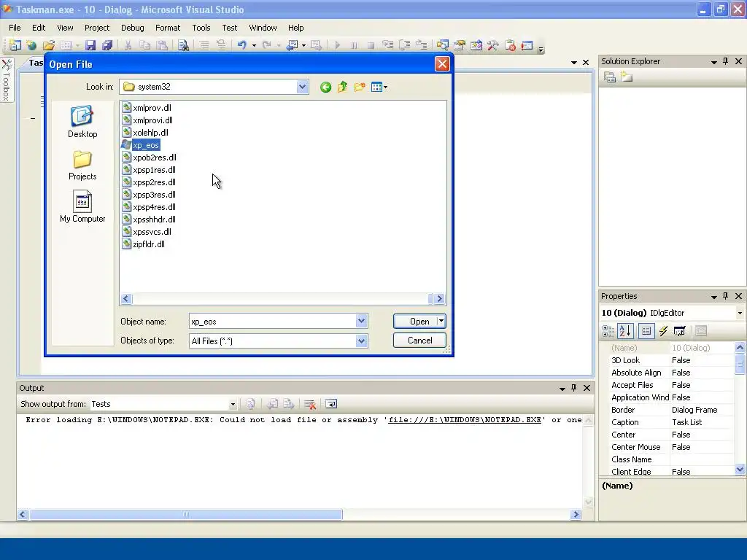
Task: Click the Save All toolbar icon
Action: tap(107, 45)
